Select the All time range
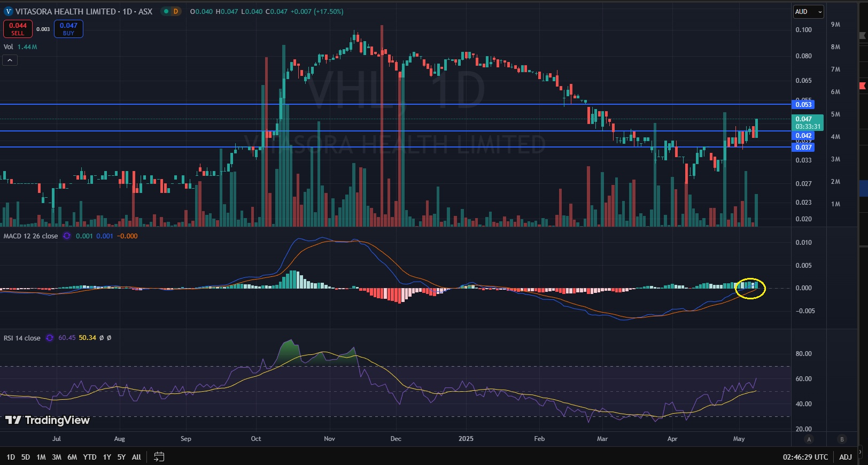The width and height of the screenshot is (868, 465). pyautogui.click(x=136, y=457)
